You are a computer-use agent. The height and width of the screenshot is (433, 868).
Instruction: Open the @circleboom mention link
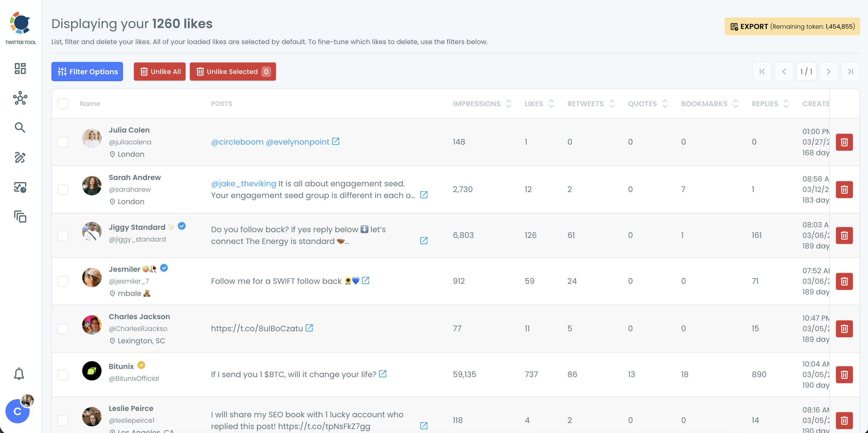237,142
